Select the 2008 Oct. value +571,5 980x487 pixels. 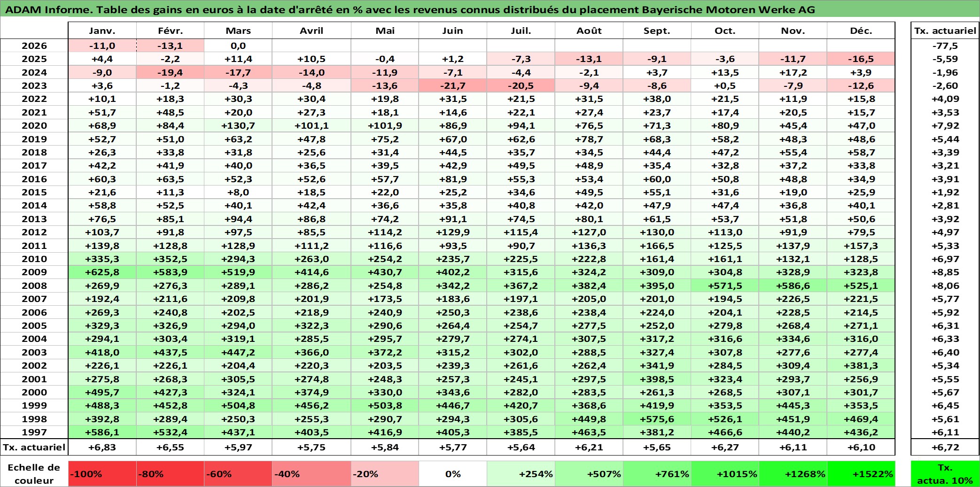725,286
